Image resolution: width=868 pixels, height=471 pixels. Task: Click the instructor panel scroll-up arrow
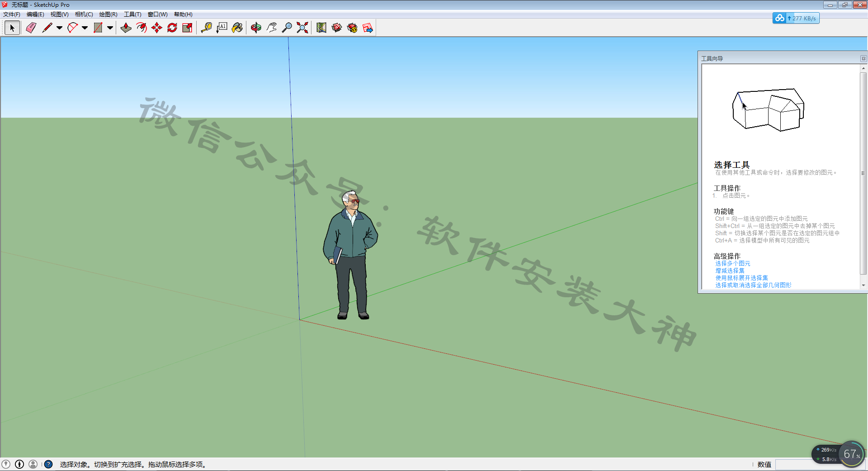click(863, 68)
